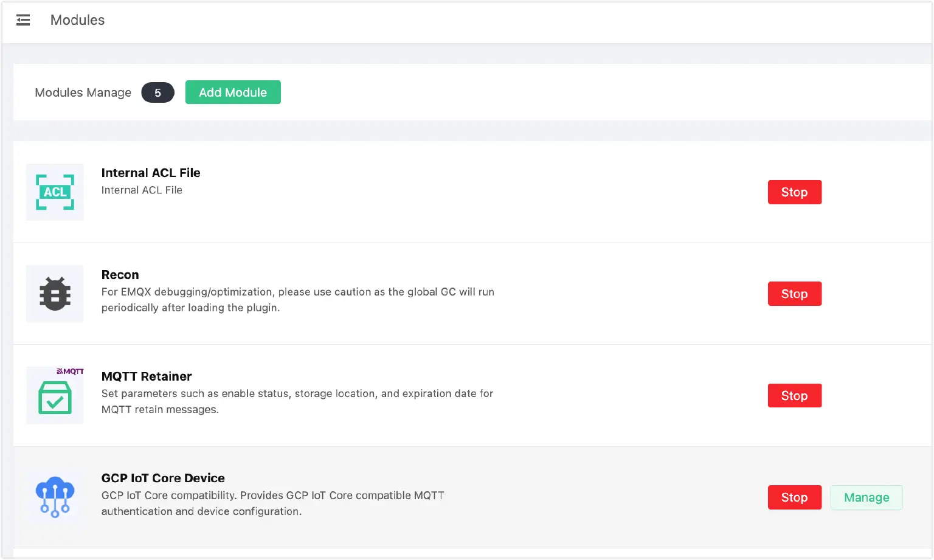The width and height of the screenshot is (934, 560).
Task: Stop the Internal ACL File module
Action: 794,192
